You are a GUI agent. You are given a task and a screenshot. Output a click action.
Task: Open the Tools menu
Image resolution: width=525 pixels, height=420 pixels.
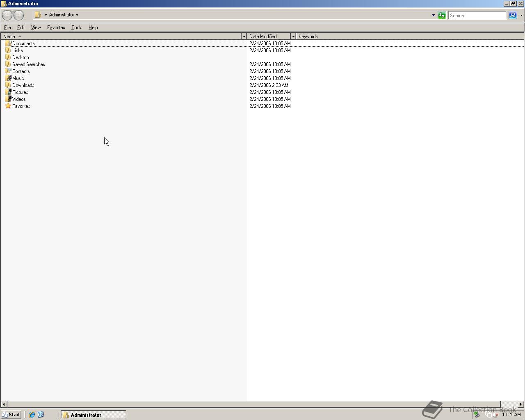point(77,27)
